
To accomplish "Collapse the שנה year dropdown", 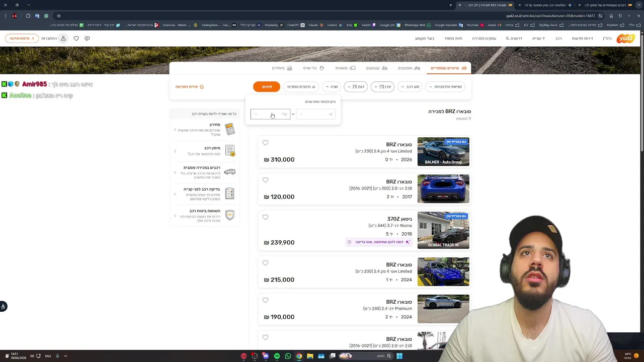I will click(332, 86).
